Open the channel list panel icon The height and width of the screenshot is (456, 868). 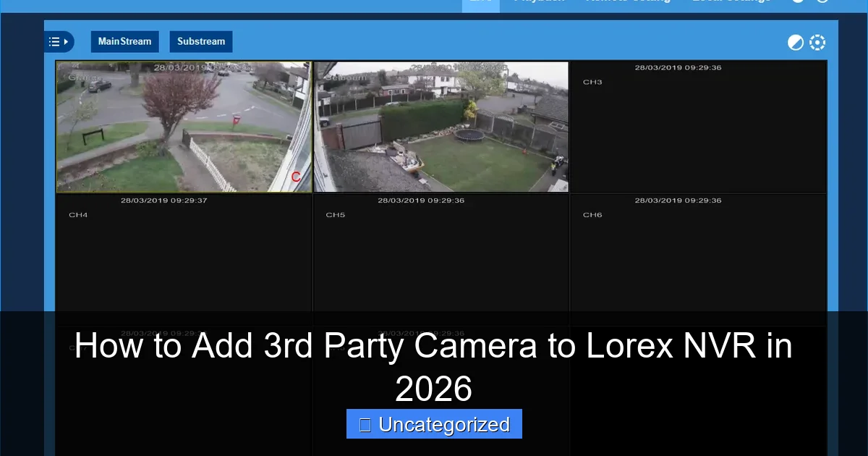pyautogui.click(x=55, y=41)
